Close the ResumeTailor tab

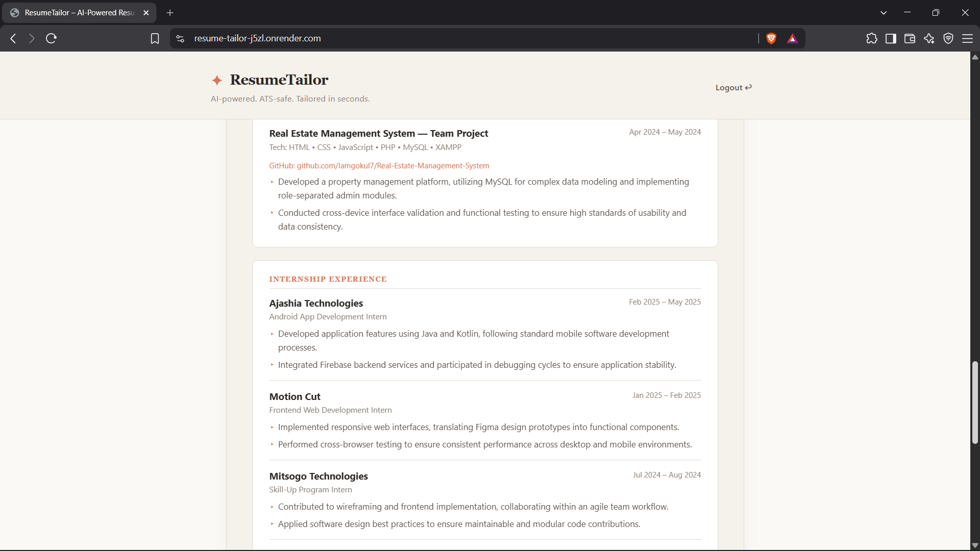click(146, 13)
